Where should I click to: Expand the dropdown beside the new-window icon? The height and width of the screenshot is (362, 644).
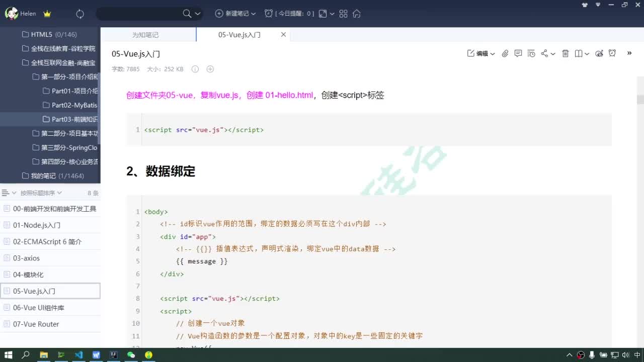click(x=332, y=14)
